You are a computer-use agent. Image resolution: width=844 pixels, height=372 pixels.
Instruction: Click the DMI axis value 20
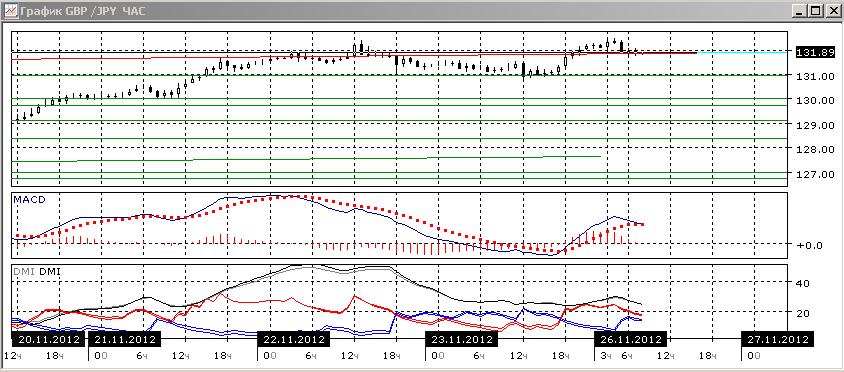coord(804,314)
